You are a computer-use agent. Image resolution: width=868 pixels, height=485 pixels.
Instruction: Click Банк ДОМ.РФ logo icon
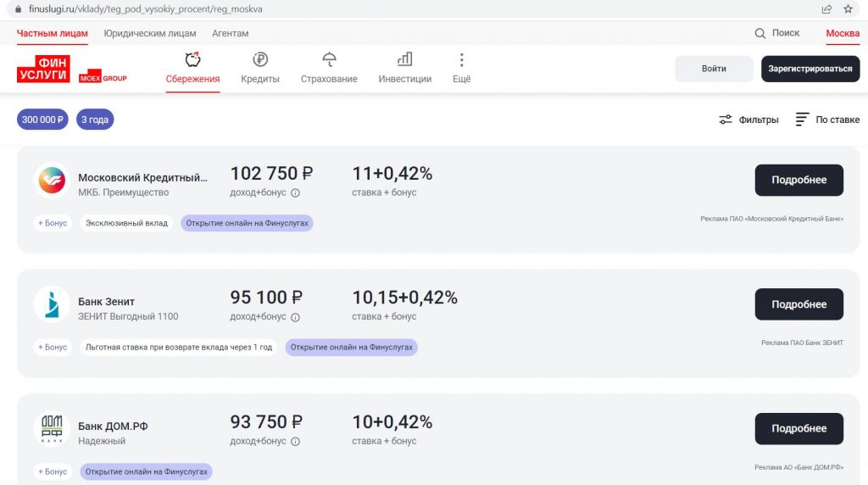point(52,428)
